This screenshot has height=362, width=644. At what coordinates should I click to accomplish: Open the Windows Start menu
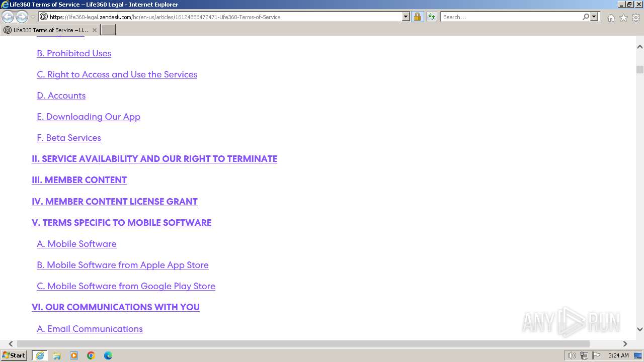click(x=14, y=355)
